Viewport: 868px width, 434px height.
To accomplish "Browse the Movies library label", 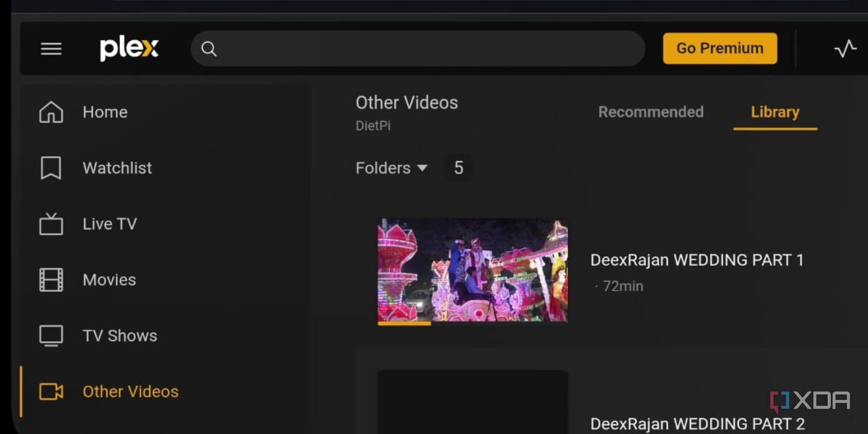I will point(110,280).
